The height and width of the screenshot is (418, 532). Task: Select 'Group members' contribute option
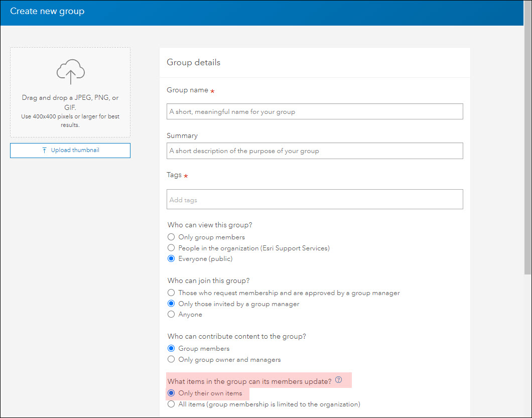pos(172,348)
